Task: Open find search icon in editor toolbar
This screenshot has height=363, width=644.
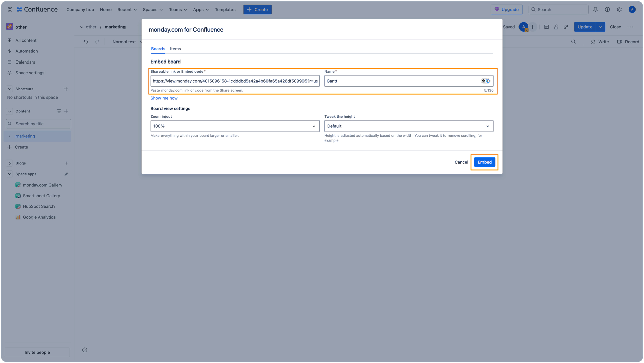Action: click(573, 42)
